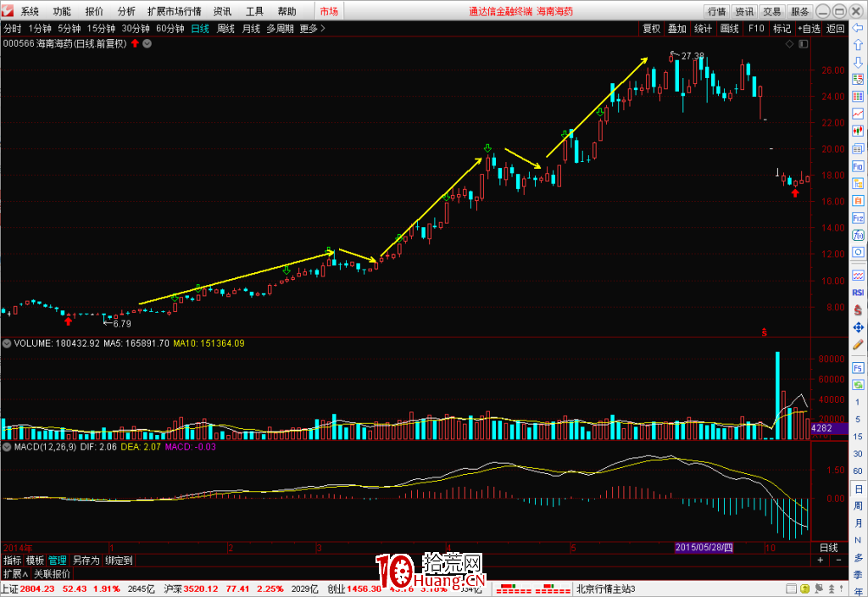
Task: Switch to the 周线 weekly tab
Action: 225,28
